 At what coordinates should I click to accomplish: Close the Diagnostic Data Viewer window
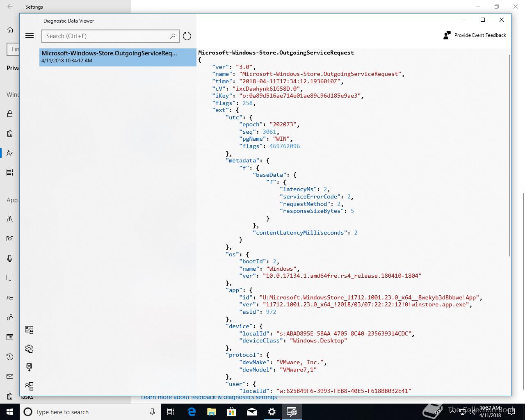pos(502,20)
